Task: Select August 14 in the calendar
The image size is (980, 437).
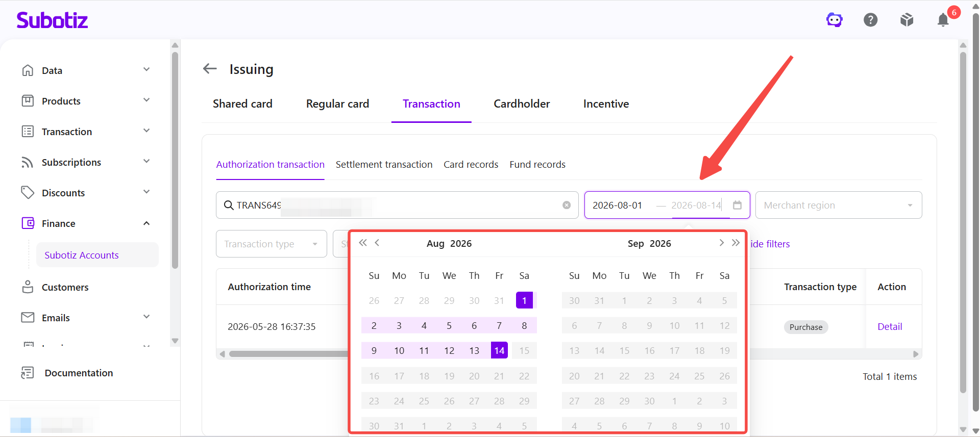Action: [499, 350]
